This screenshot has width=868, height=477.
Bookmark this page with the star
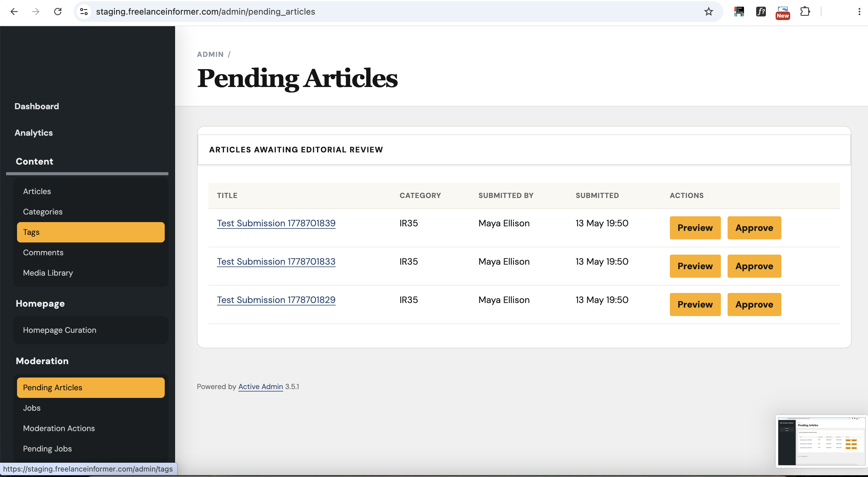(x=709, y=12)
